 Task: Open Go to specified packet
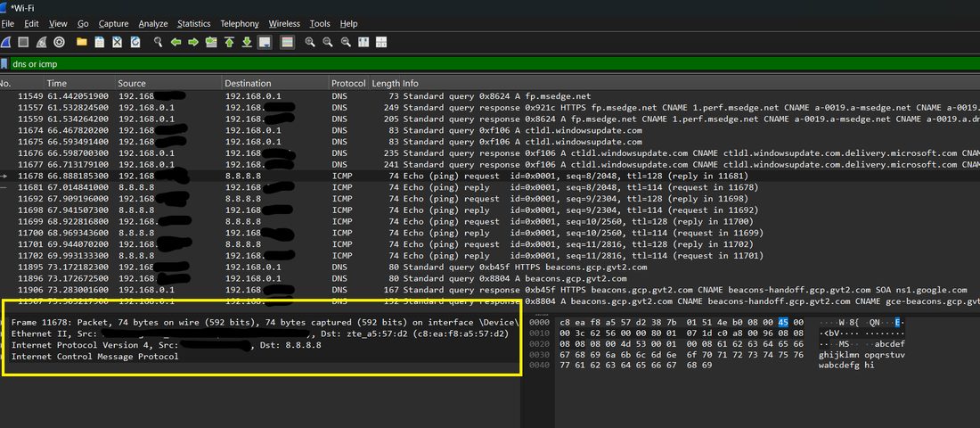click(211, 43)
